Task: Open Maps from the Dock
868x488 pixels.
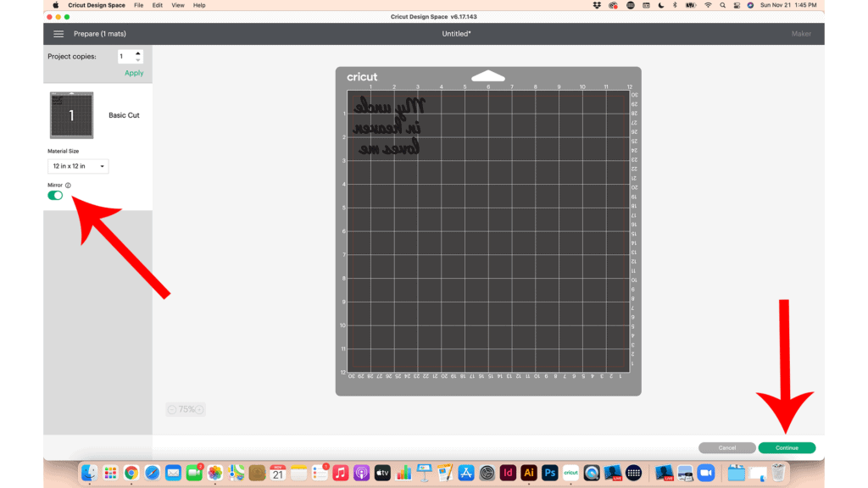Action: (x=236, y=473)
